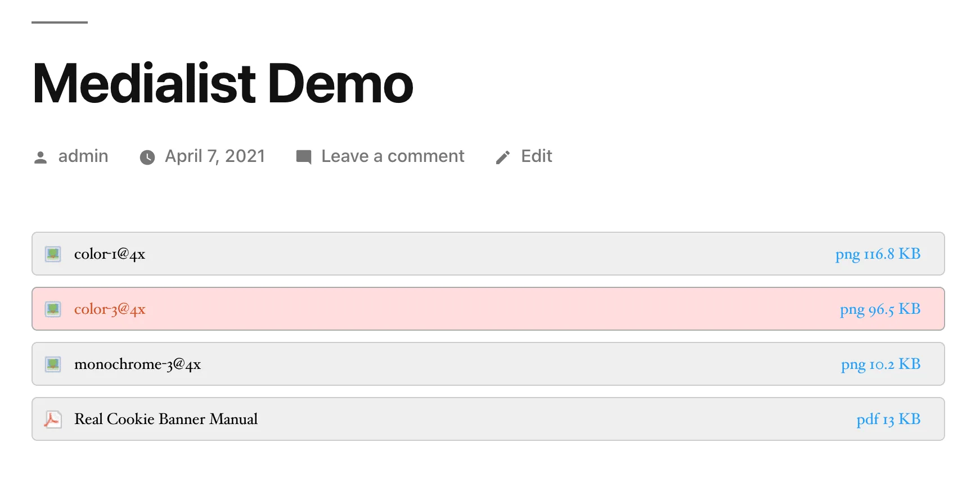Click the png 96.5 KB size label
This screenshot has height=478, width=980.
click(x=880, y=309)
